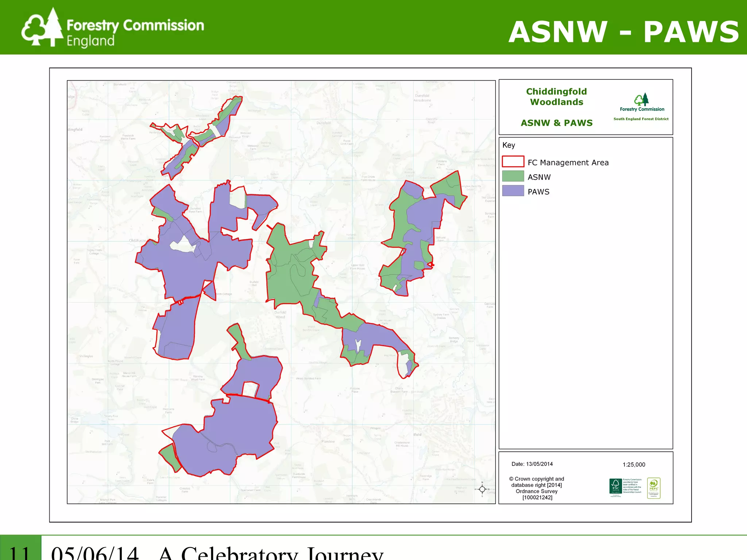The image size is (747, 560).
Task: Click the green ASNW key swatch
Action: pyautogui.click(x=513, y=176)
